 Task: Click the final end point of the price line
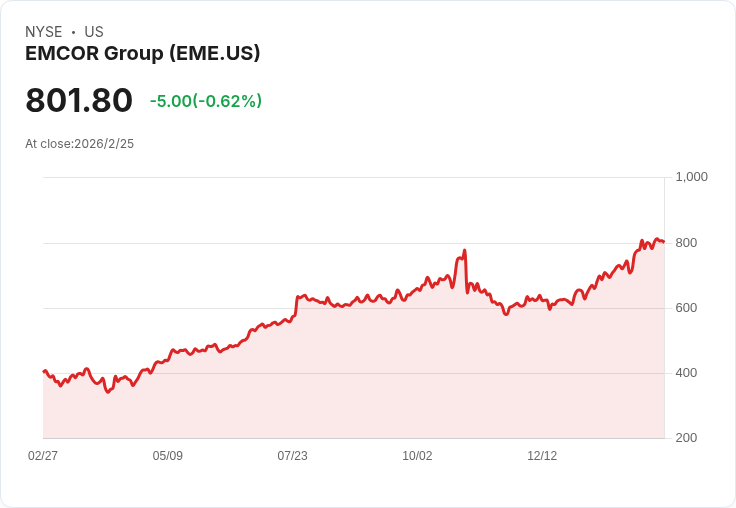(663, 242)
